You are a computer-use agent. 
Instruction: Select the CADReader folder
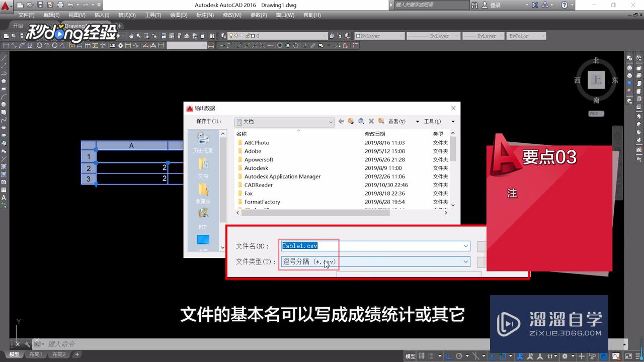[x=259, y=185]
